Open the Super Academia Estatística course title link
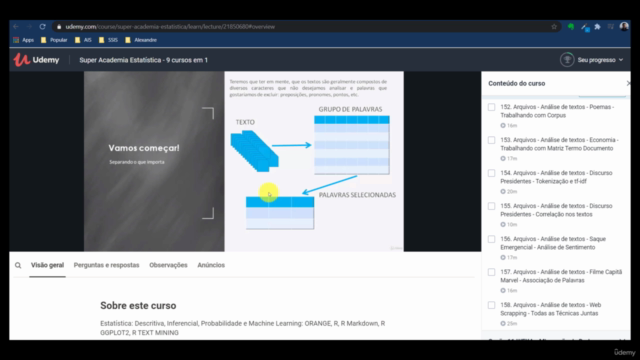The width and height of the screenshot is (640, 360). (143, 60)
